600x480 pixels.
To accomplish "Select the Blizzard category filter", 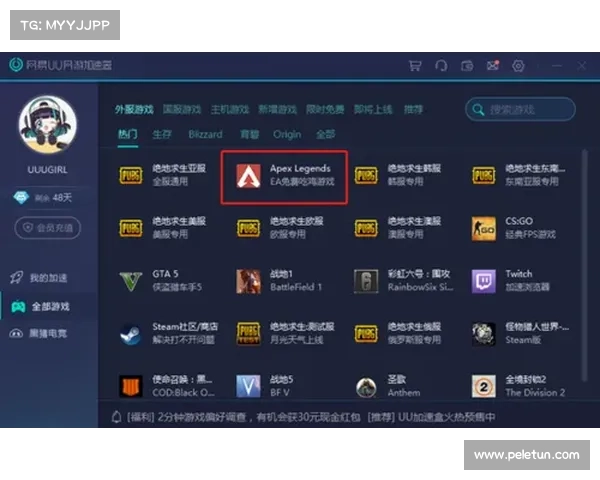I will click(205, 134).
